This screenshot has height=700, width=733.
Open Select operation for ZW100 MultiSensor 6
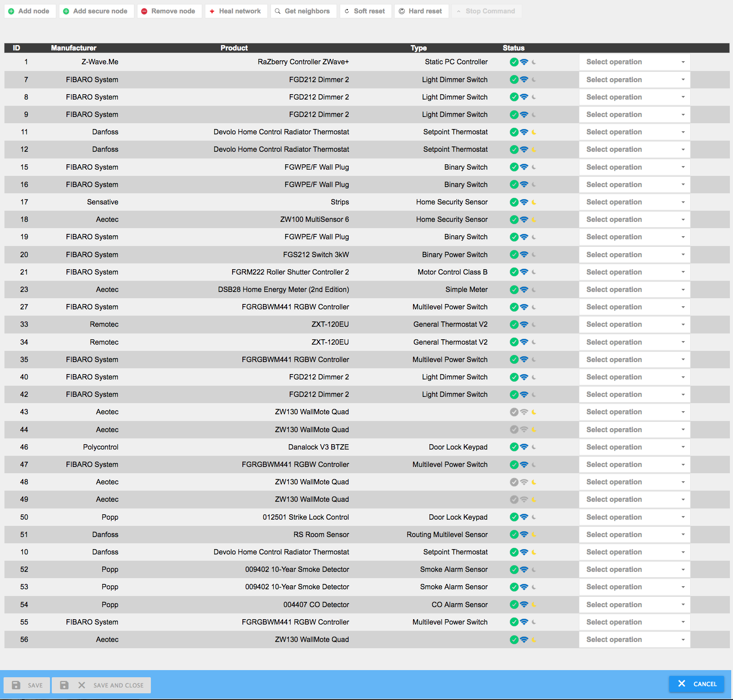pyautogui.click(x=634, y=220)
